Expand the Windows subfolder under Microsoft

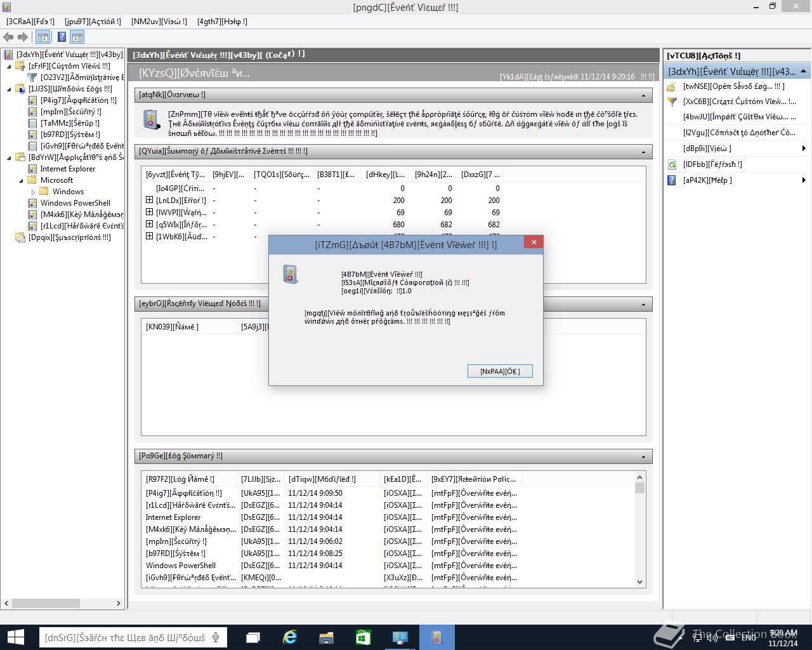(33, 192)
